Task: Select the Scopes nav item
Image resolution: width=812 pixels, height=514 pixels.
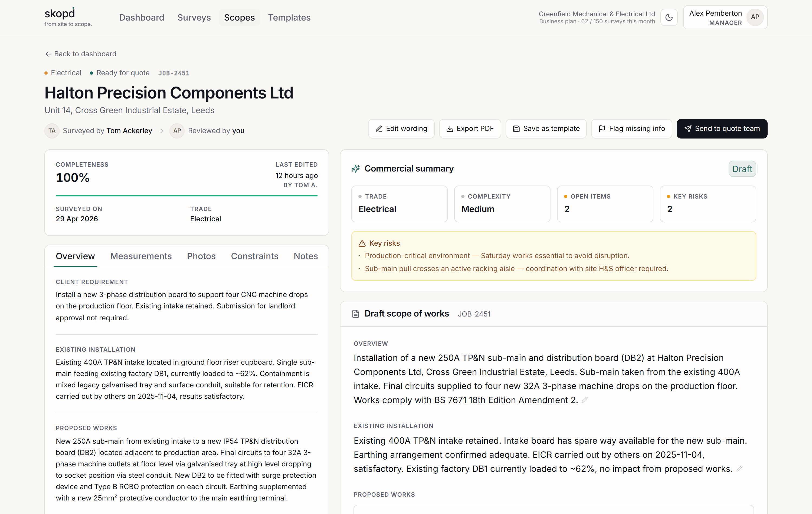Action: 240,18
